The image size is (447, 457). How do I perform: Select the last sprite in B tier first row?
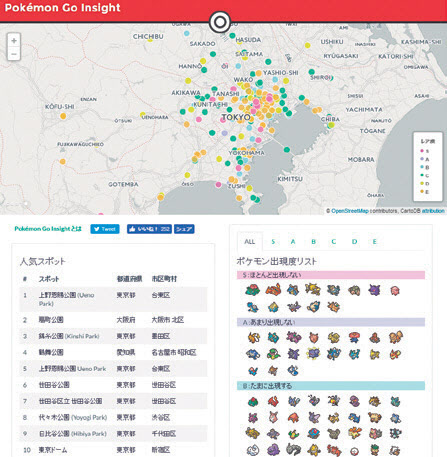click(395, 402)
